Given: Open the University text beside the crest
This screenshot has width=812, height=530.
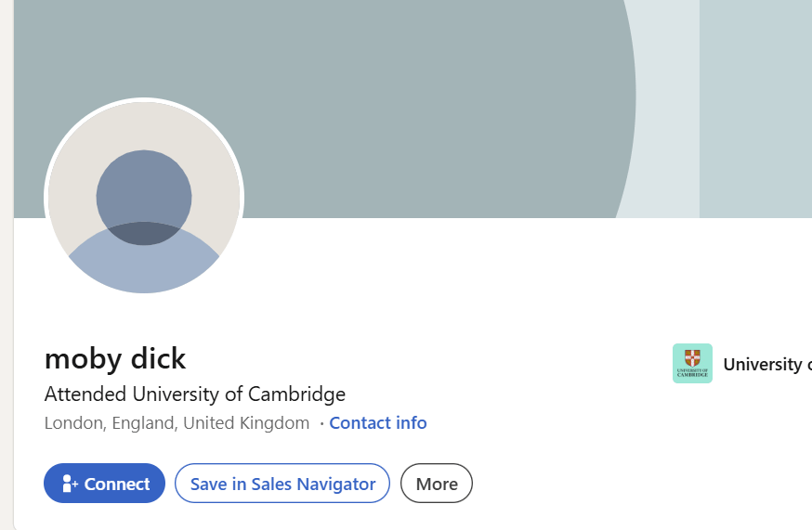Looking at the screenshot, I should 767,365.
